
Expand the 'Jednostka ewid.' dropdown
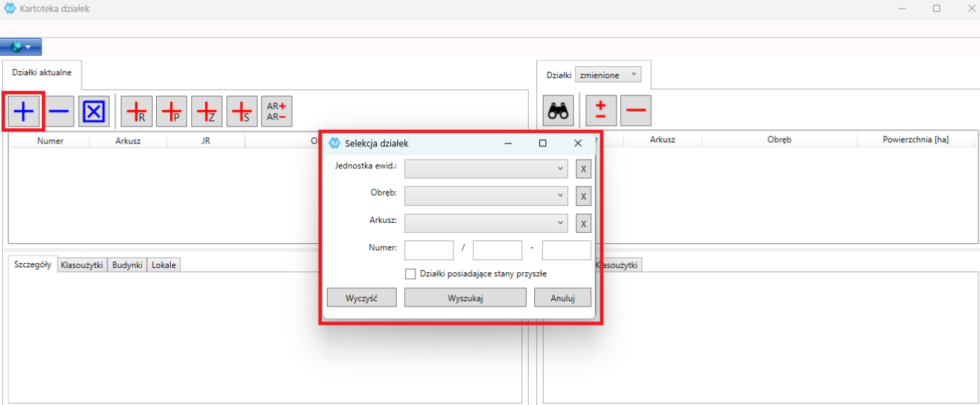point(486,169)
